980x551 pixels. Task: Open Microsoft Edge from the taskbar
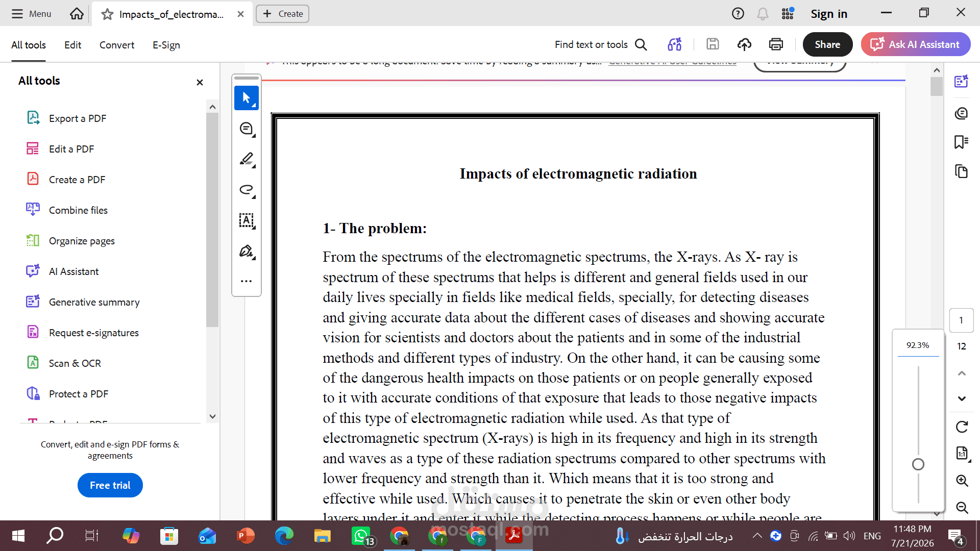pyautogui.click(x=284, y=536)
